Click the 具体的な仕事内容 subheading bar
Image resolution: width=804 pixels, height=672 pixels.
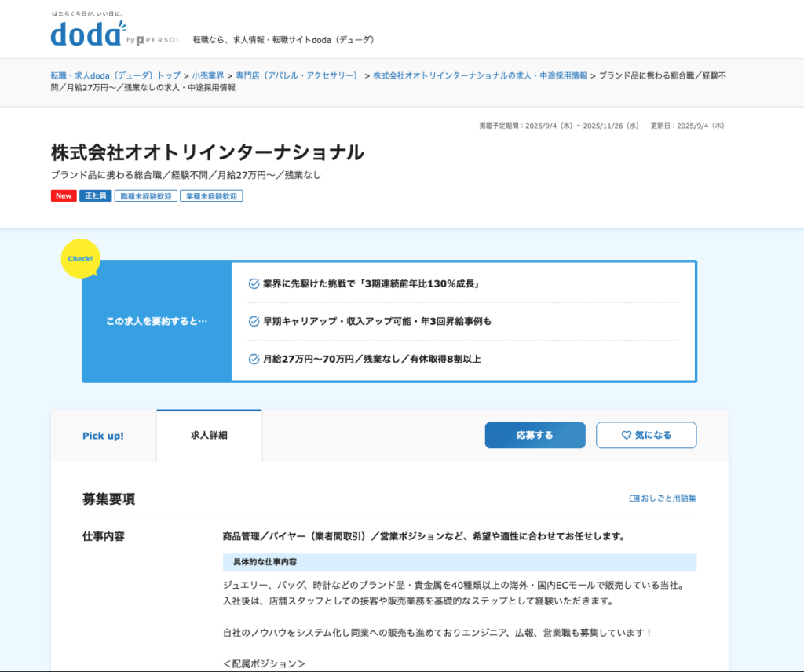[459, 562]
